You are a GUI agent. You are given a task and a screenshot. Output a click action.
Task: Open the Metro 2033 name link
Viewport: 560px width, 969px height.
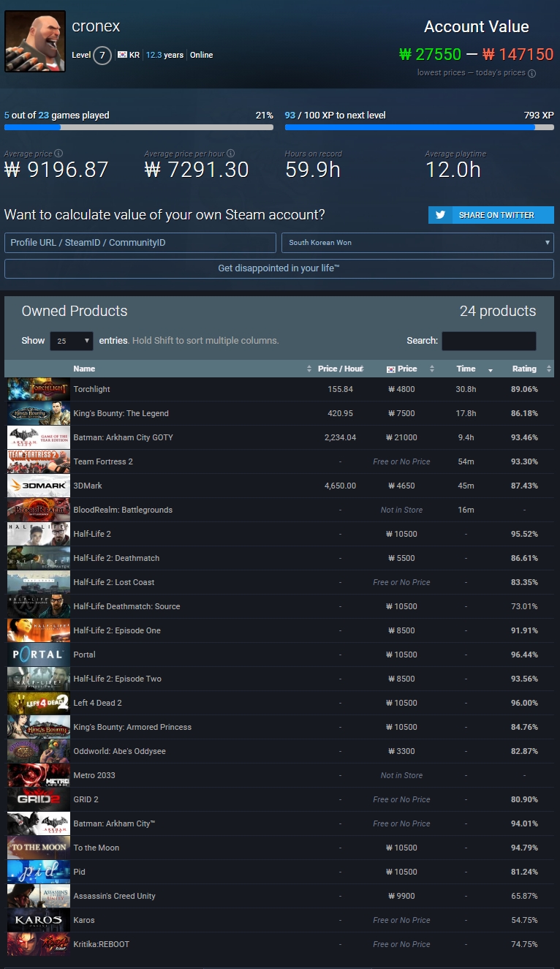(94, 775)
